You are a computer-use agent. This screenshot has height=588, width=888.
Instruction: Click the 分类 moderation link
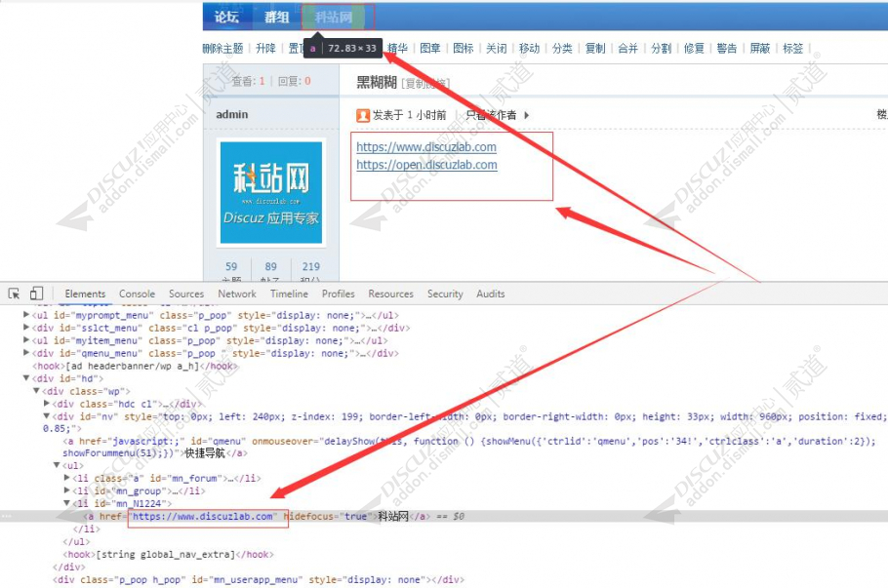pyautogui.click(x=562, y=49)
